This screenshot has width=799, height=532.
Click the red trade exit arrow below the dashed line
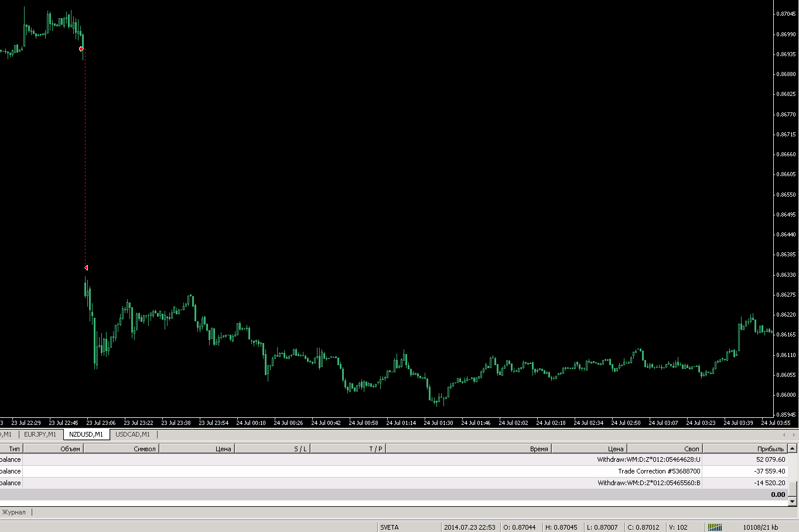(86, 267)
